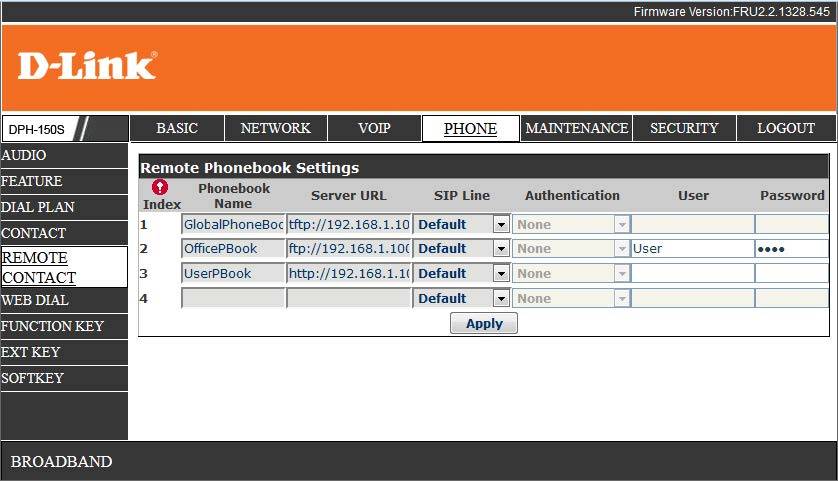The height and width of the screenshot is (481, 838).
Task: Open SIP Line dropdown for row 1
Action: pyautogui.click(x=461, y=224)
